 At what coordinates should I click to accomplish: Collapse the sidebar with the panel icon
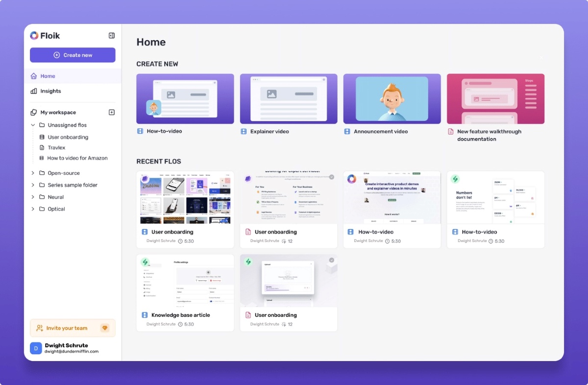(x=112, y=36)
